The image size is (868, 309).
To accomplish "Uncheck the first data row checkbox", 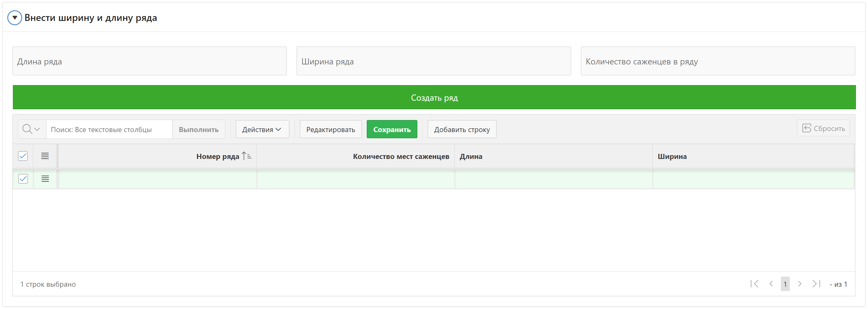I will click(23, 179).
